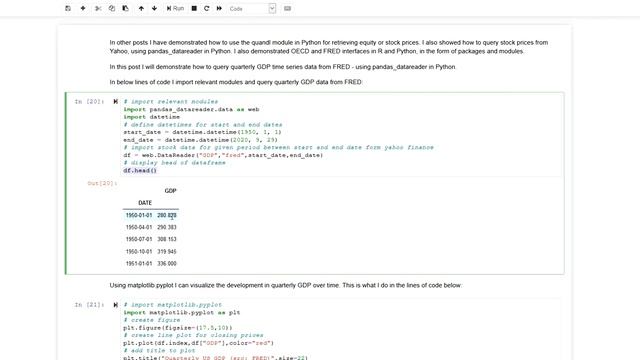Save the notebook with the floppy icon
The width and height of the screenshot is (640, 360).
(68, 8)
